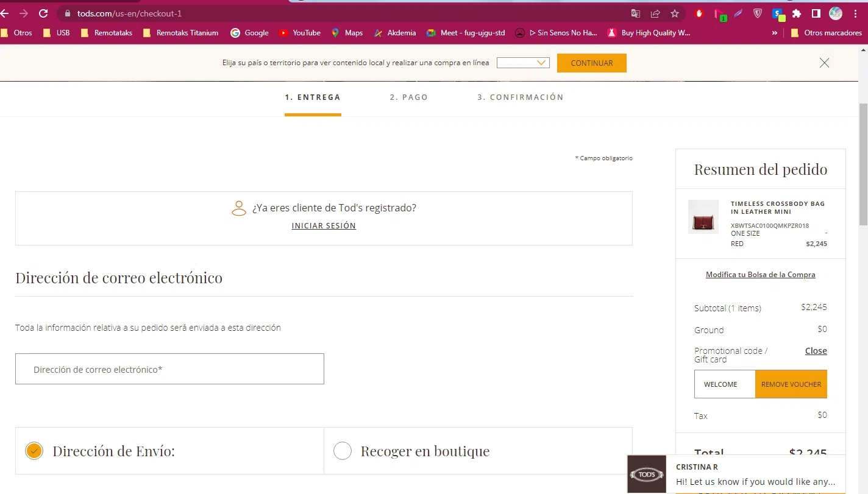868x494 pixels.
Task: Open the Otros marcadores folder
Action: point(827,33)
